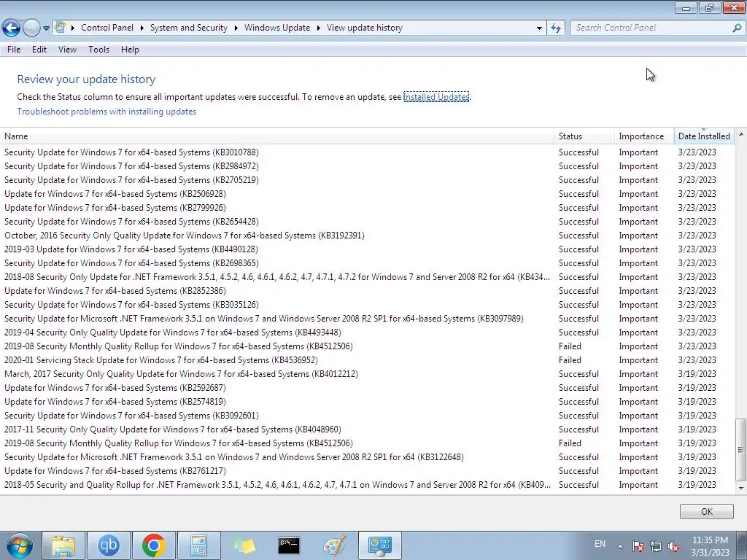The height and width of the screenshot is (560, 747).
Task: Expand the arrow after System and Security
Action: click(x=236, y=28)
